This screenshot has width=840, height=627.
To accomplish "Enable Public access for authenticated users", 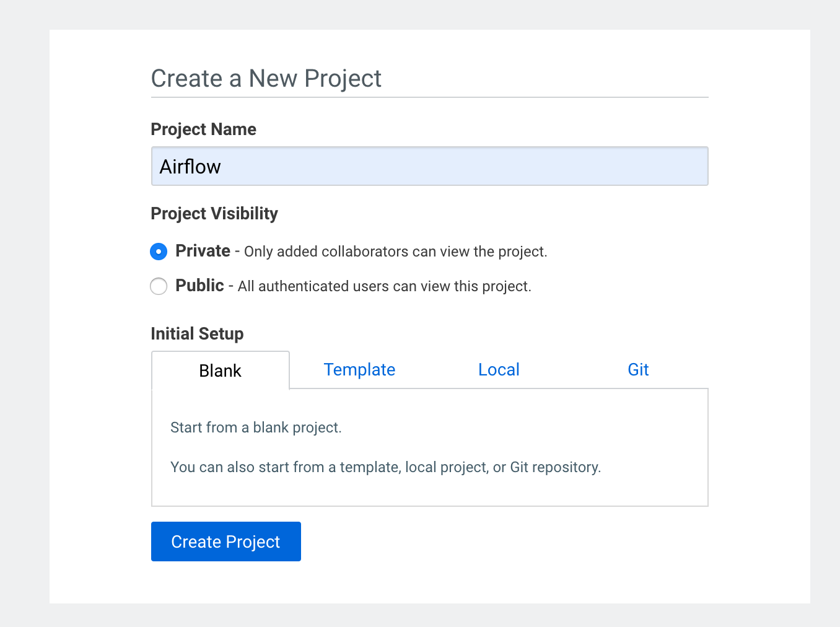I will click(x=159, y=286).
